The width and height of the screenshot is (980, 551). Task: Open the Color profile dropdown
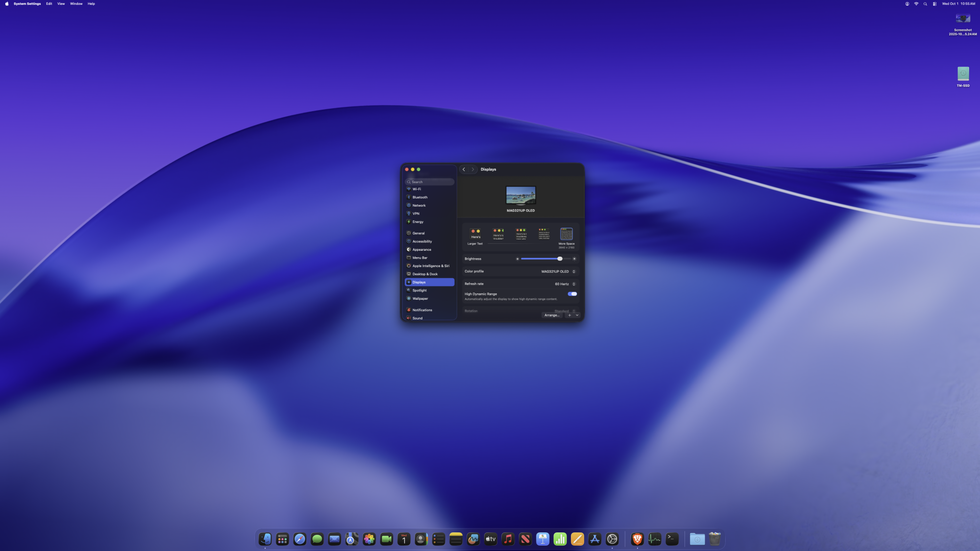pyautogui.click(x=558, y=271)
